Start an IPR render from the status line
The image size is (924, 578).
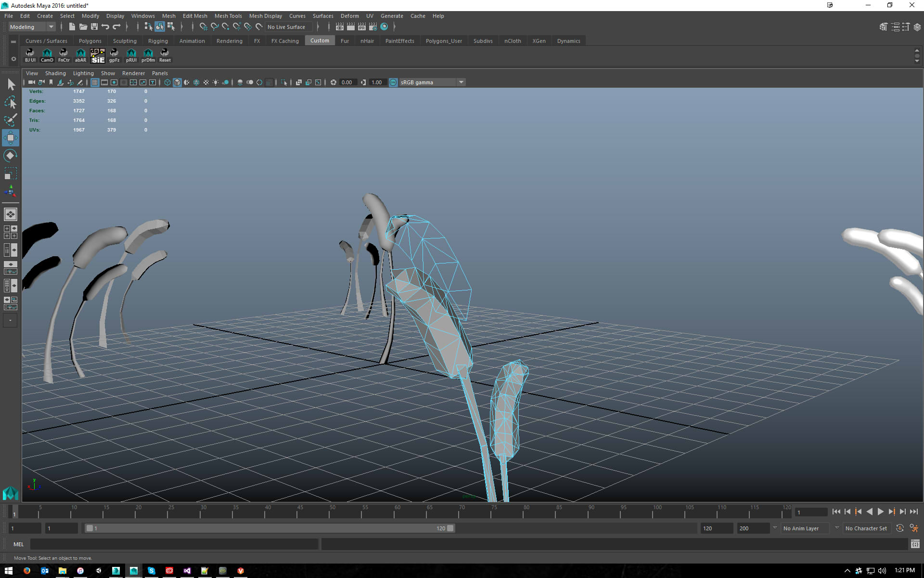(361, 26)
